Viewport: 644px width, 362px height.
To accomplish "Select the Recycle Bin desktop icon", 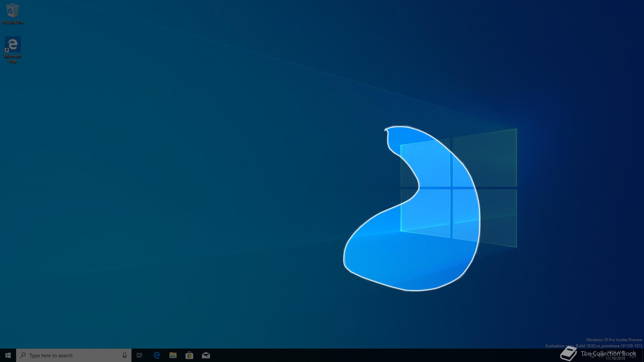I will click(13, 14).
